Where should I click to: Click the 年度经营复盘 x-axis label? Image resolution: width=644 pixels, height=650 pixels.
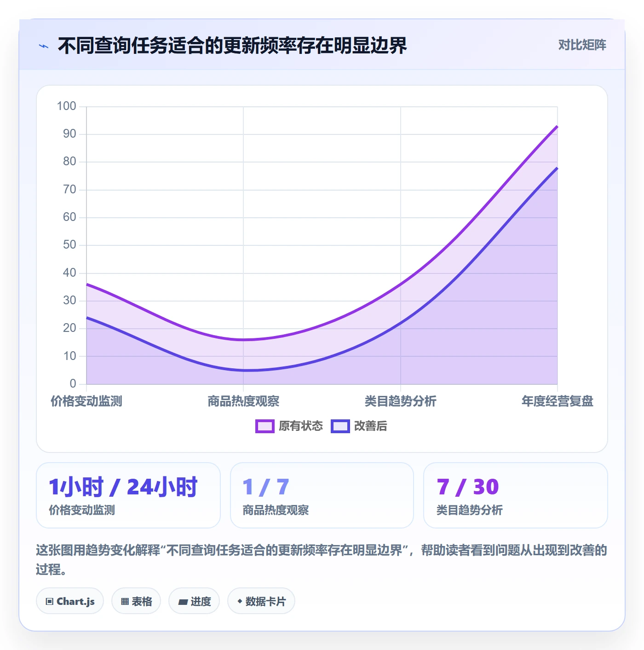558,401
